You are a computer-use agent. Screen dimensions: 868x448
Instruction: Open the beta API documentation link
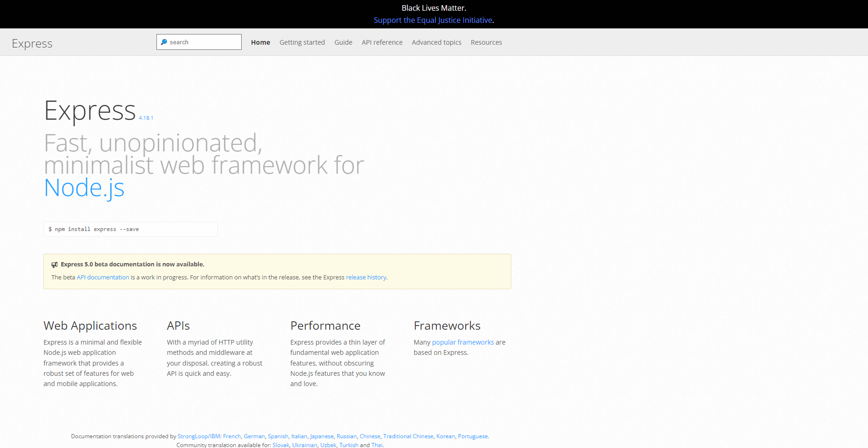pyautogui.click(x=103, y=277)
